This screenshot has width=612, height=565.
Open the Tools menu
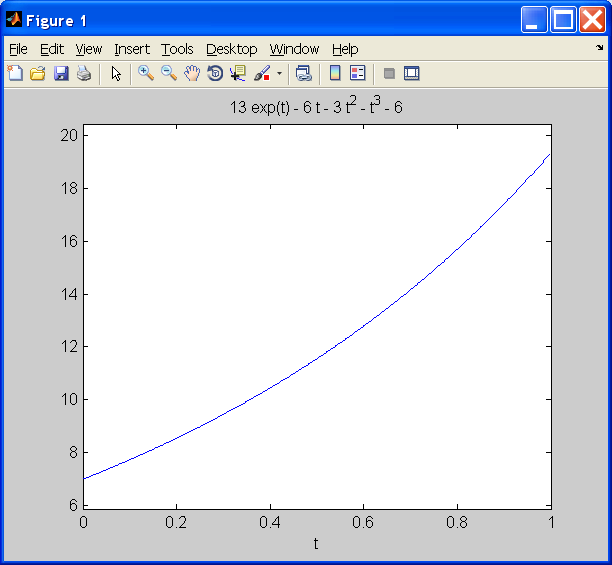coord(177,49)
